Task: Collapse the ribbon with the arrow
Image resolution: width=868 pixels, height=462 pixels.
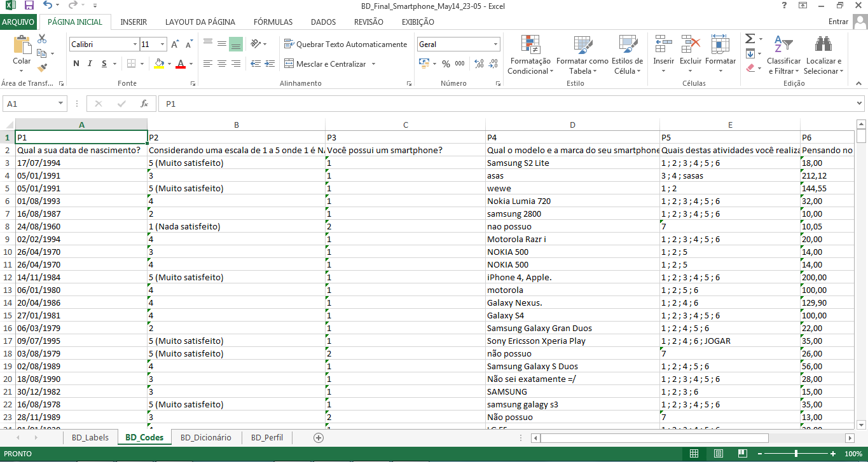Action: pos(859,83)
